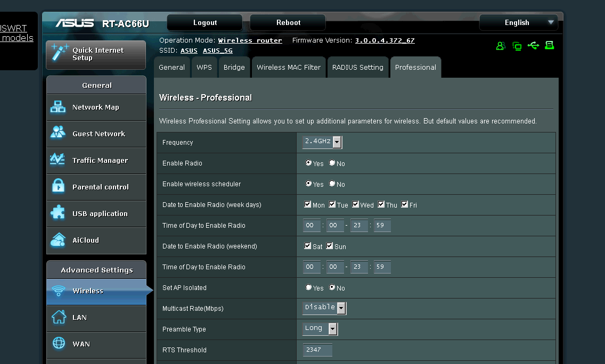
Task: Click the Quick Internet Setup wand icon
Action: (60, 53)
